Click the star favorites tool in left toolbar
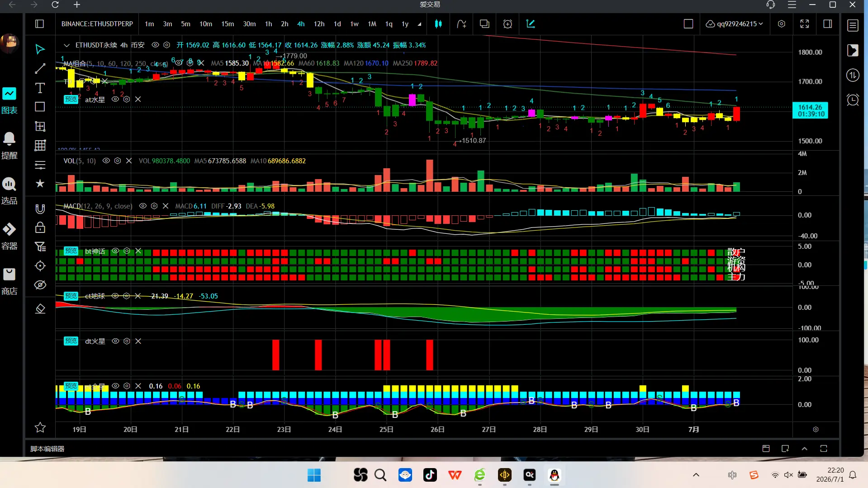868x488 pixels. (x=40, y=183)
